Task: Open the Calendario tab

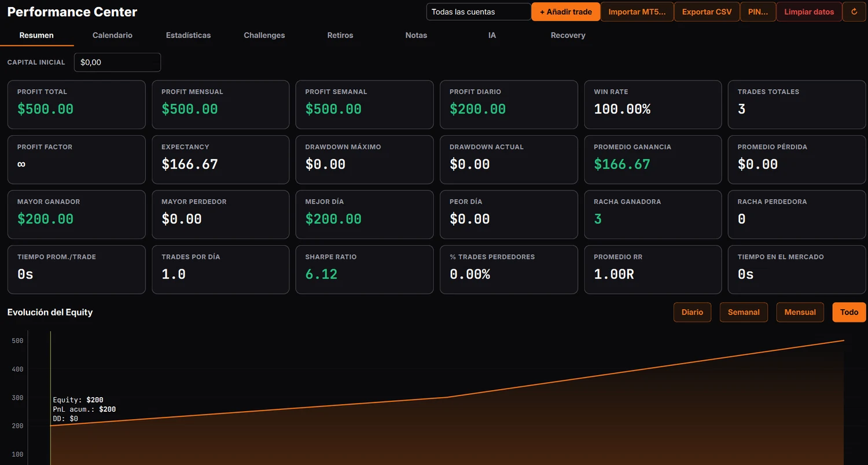Action: point(112,35)
